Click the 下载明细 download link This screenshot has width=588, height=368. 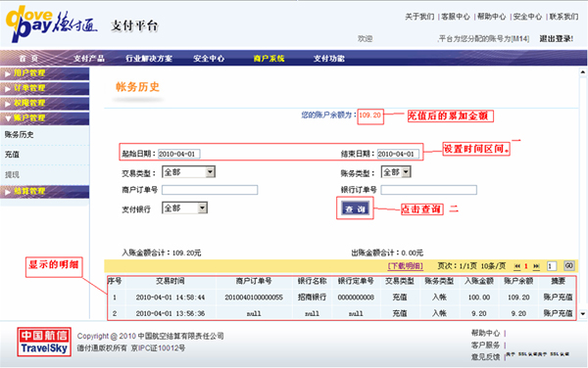(x=406, y=266)
